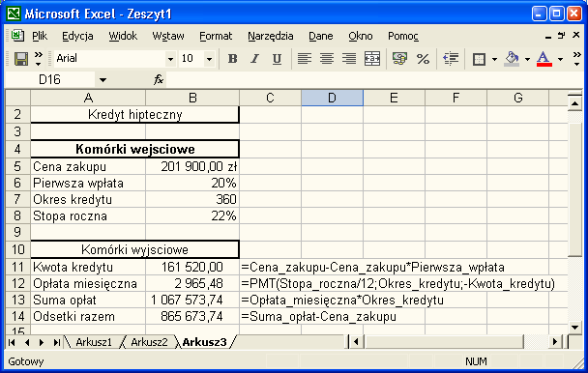
Task: Select the Arkusz3 sheet tab
Action: click(205, 342)
